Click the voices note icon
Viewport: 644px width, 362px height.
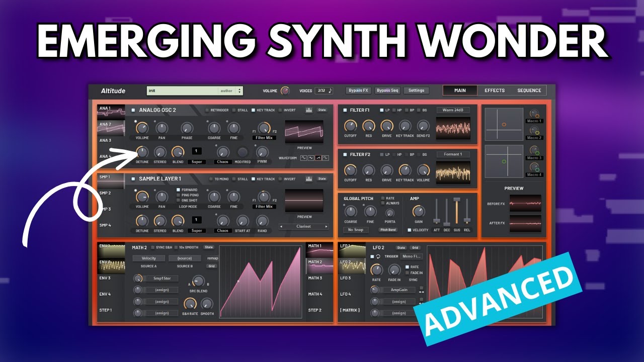(x=330, y=90)
